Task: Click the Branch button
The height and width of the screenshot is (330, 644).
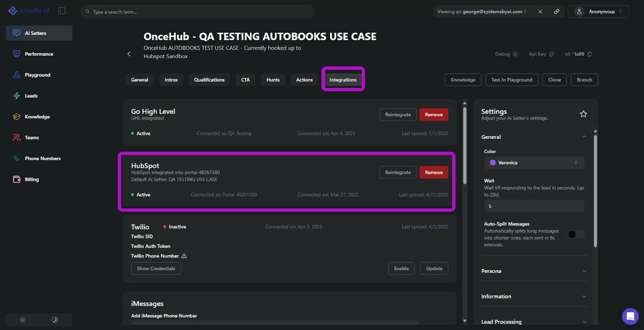Action: [584, 80]
